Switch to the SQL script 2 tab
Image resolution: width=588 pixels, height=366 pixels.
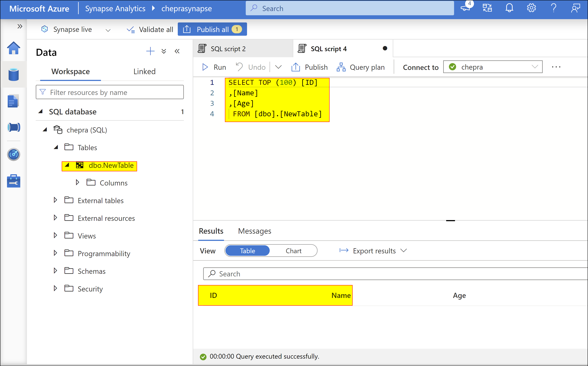coord(243,49)
